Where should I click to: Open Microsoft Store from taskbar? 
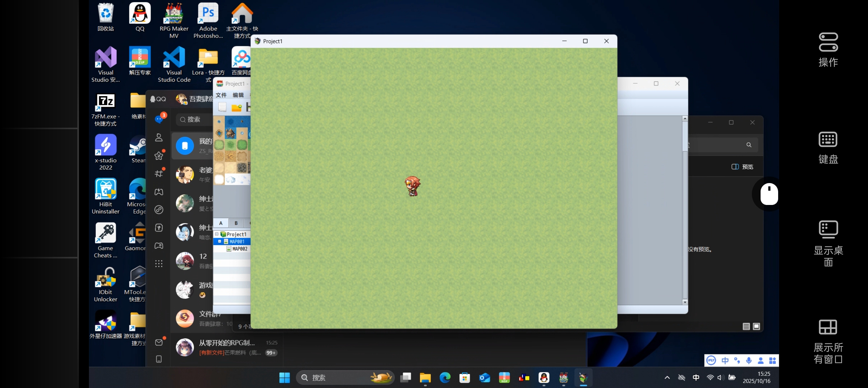coord(465,378)
